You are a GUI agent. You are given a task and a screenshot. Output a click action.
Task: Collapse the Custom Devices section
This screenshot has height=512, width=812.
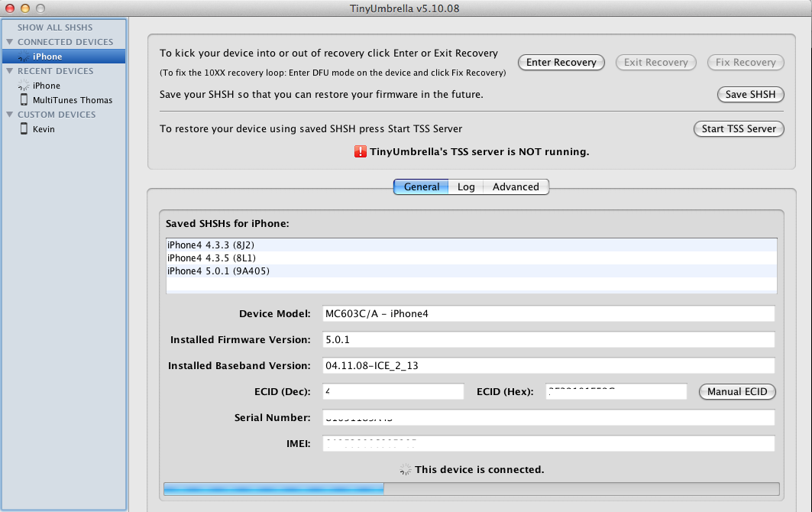click(x=9, y=114)
